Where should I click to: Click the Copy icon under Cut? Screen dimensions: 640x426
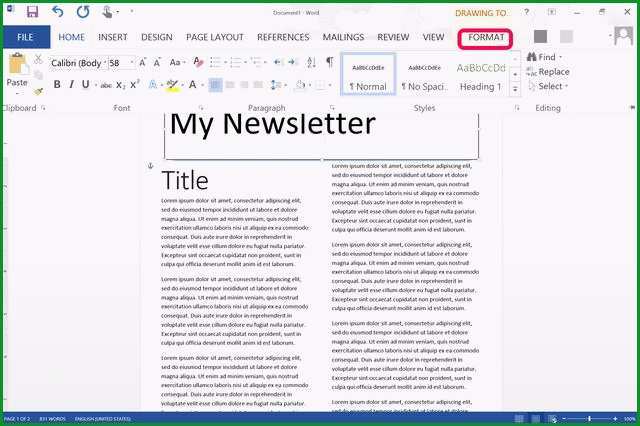[x=38, y=75]
